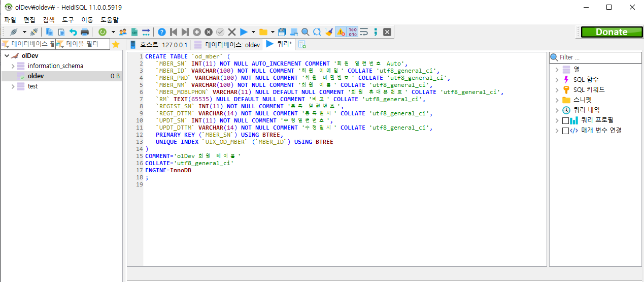Open the load file dropdown arrow
This screenshot has height=282, width=644.
[x=273, y=32]
